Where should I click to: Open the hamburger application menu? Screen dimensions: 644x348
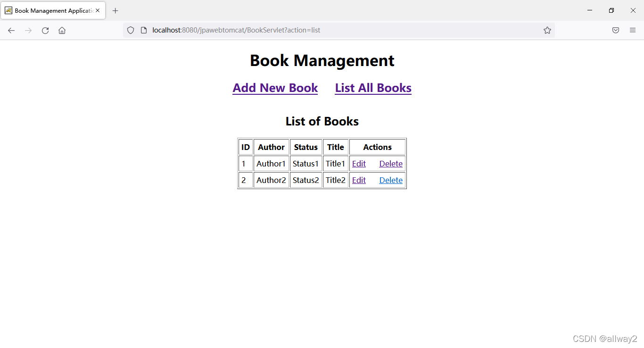tap(632, 30)
